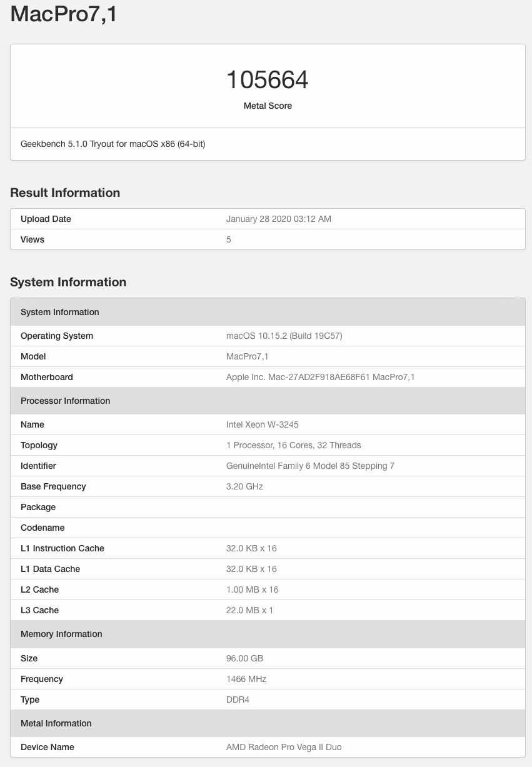The image size is (532, 767).
Task: Select the 1.00 MB x 16 value
Action: coord(253,589)
